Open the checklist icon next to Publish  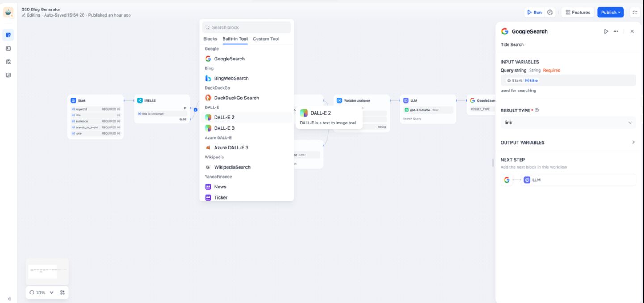(x=635, y=13)
